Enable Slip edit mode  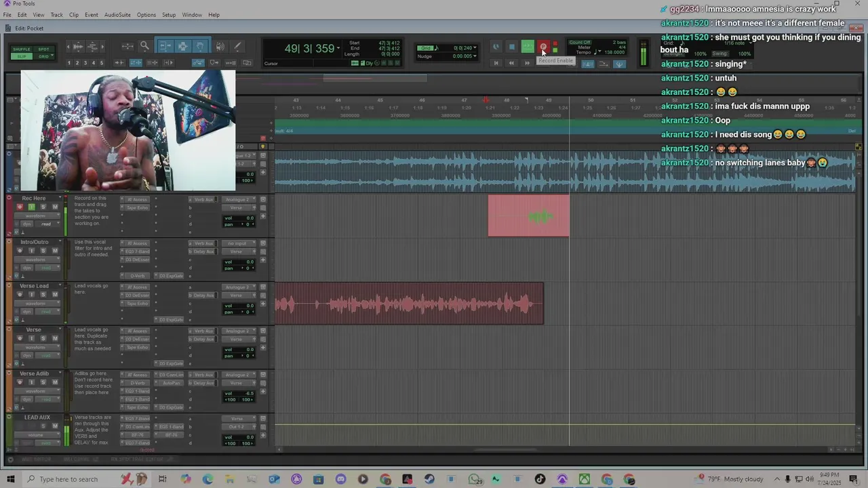pos(22,56)
